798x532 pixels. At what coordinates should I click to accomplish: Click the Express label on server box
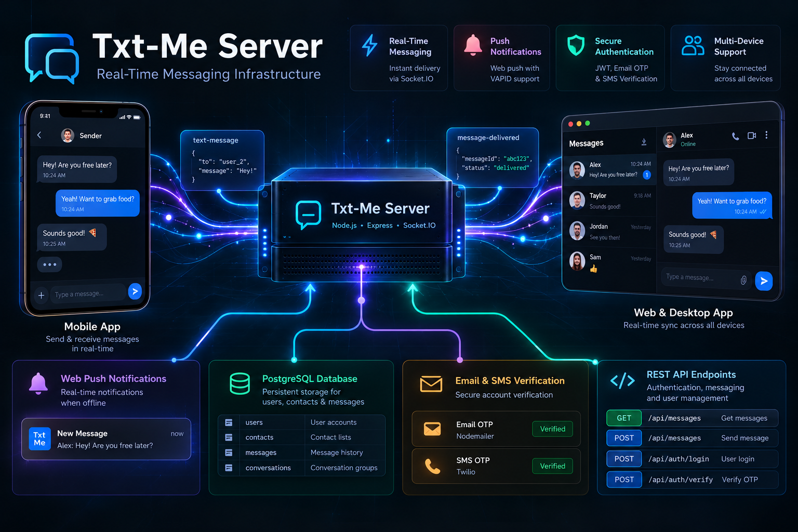tap(380, 225)
